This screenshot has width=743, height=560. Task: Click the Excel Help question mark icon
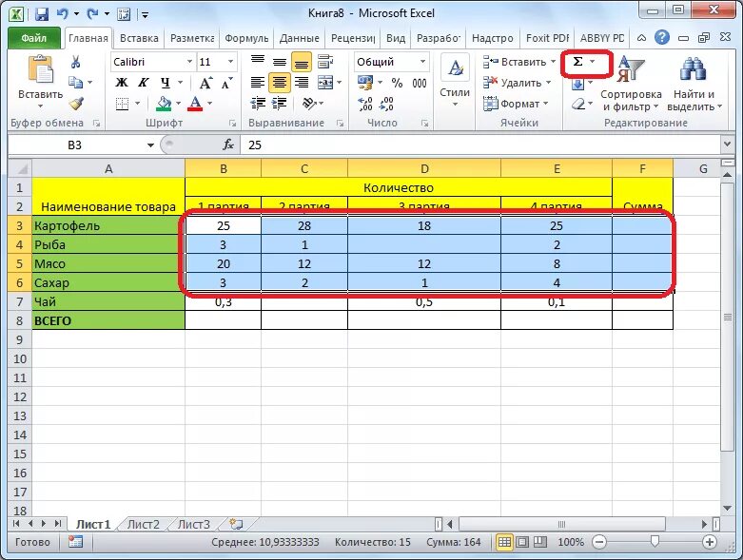point(662,37)
